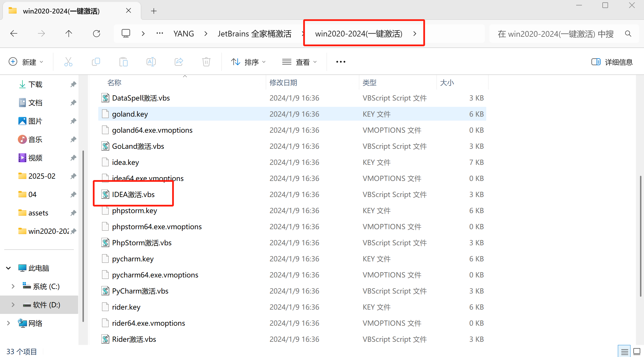
Task: Select the DataSpell激活.vbs file icon
Action: pyautogui.click(x=105, y=98)
